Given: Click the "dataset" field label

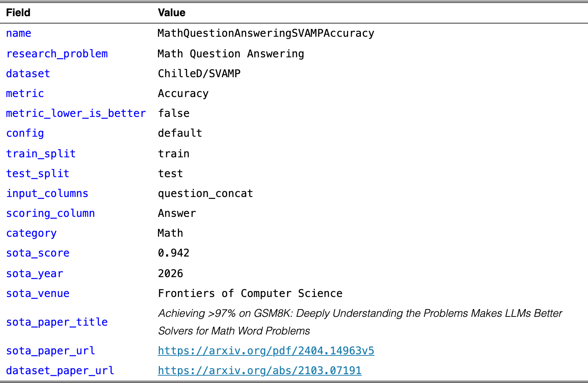Looking at the screenshot, I should tap(28, 74).
